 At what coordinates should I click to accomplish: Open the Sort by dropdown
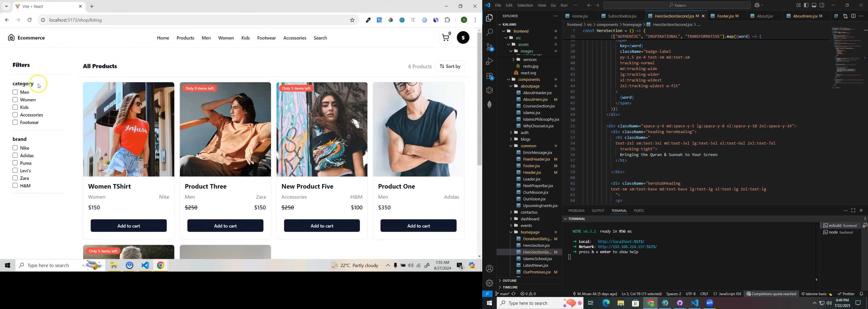pos(450,66)
